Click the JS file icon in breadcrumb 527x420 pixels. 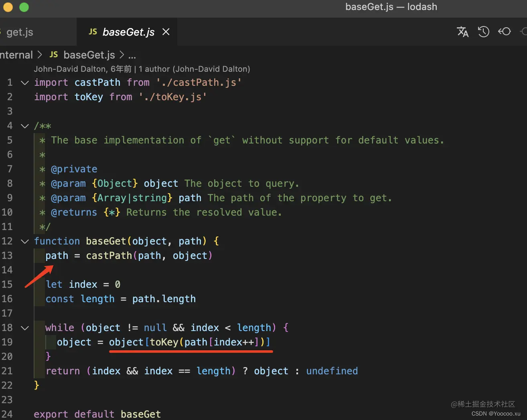54,55
